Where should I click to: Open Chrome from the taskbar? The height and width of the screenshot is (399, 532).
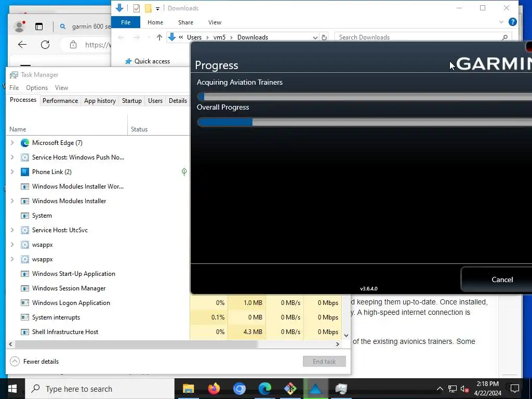coord(239,389)
